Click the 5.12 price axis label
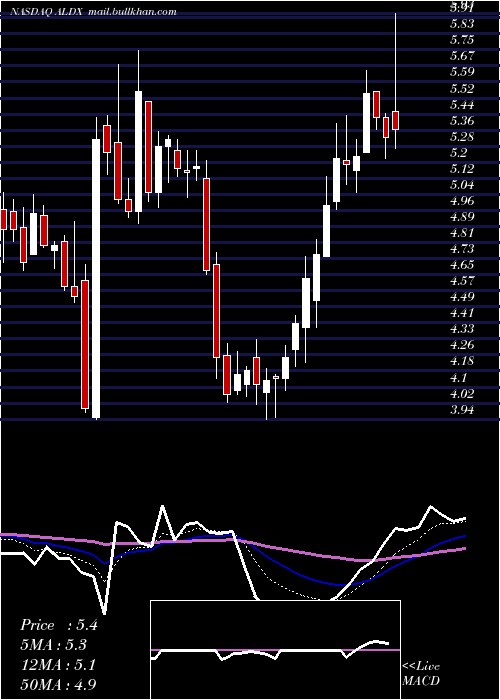500x700 pixels. 462,169
